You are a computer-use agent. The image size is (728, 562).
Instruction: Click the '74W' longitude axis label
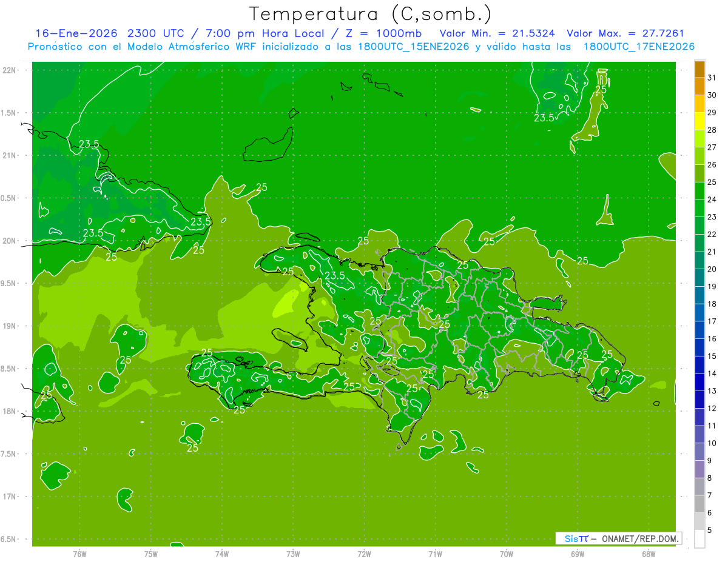[x=222, y=554]
